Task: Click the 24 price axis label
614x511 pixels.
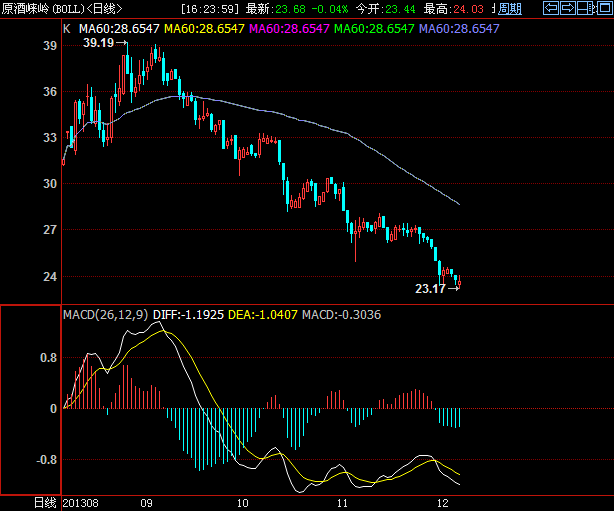Action: [50, 277]
